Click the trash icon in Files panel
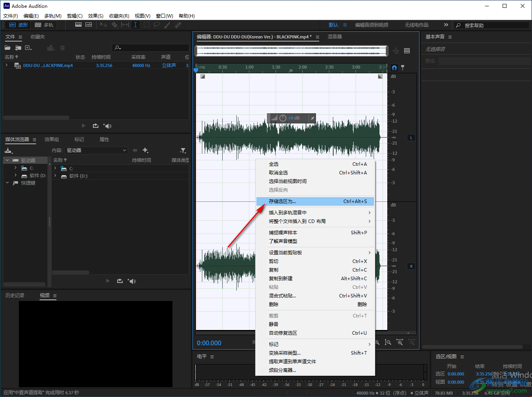 pos(62,48)
